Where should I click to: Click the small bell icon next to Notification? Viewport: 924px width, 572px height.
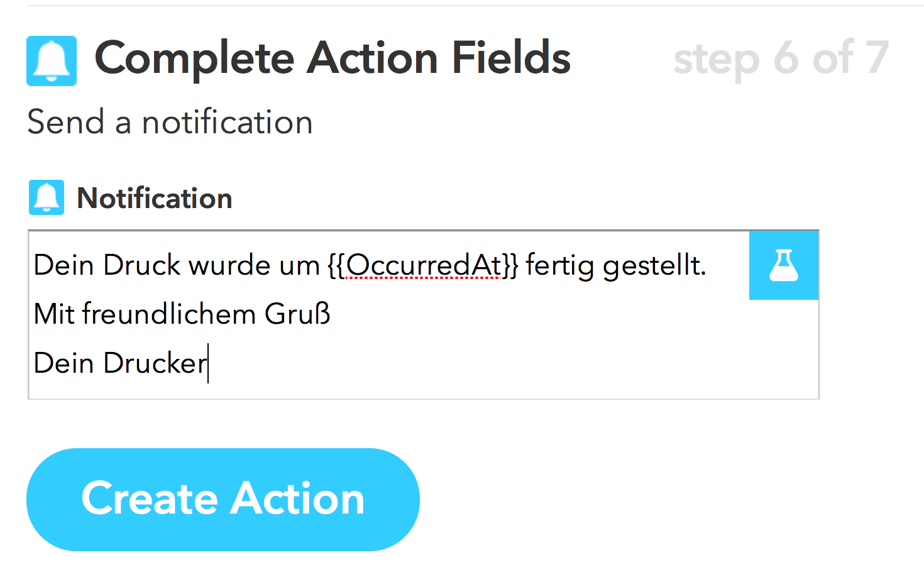click(x=46, y=197)
